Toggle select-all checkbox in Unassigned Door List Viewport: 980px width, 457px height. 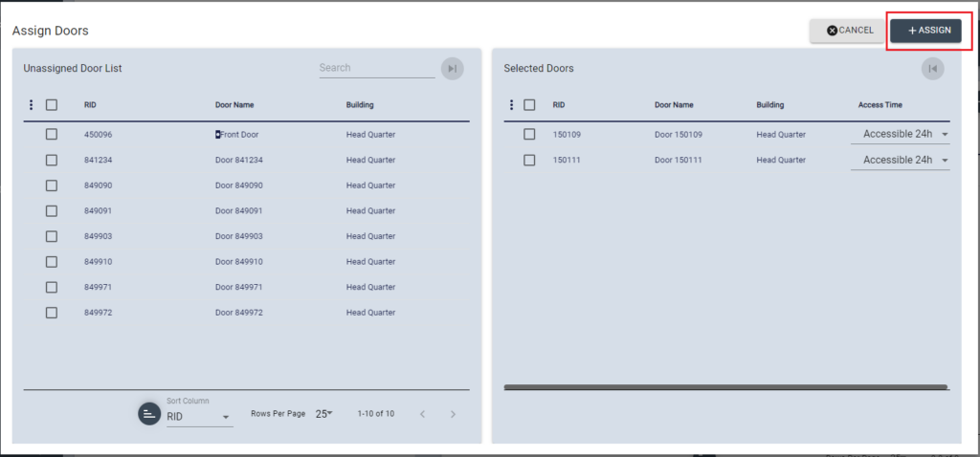pyautogui.click(x=52, y=105)
